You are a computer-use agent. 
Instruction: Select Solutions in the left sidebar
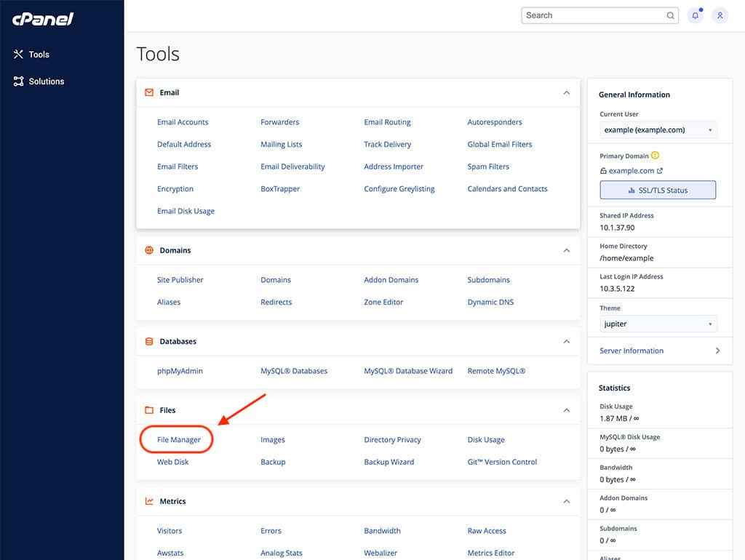pos(45,81)
